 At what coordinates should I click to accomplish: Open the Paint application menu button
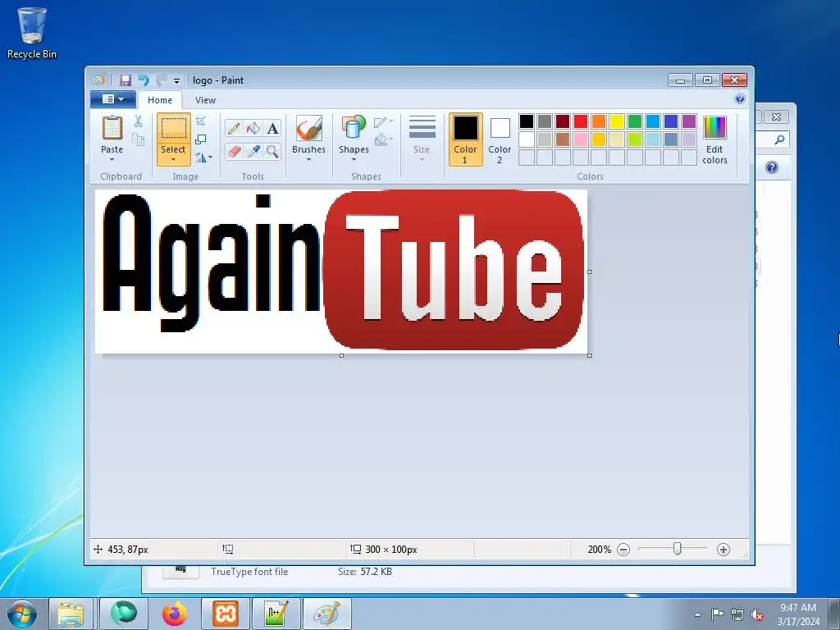[112, 99]
